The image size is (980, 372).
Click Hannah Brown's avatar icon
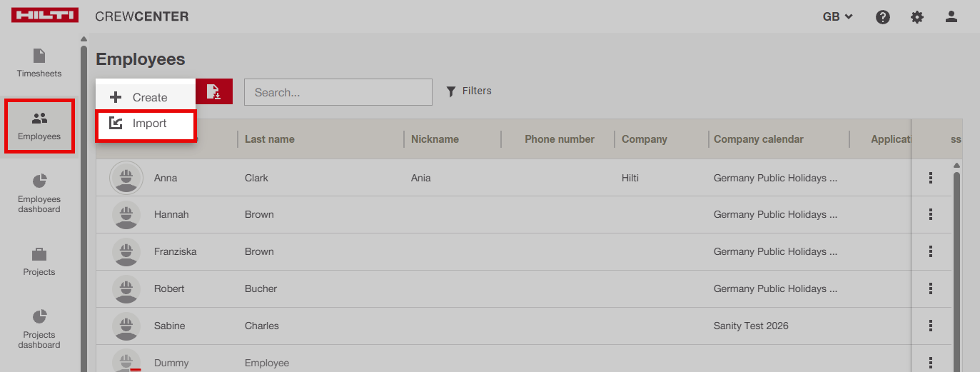click(x=126, y=214)
